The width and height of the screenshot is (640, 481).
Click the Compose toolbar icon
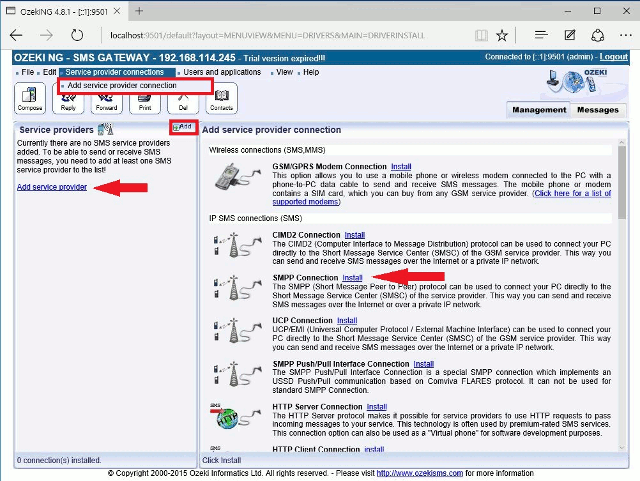(x=30, y=98)
